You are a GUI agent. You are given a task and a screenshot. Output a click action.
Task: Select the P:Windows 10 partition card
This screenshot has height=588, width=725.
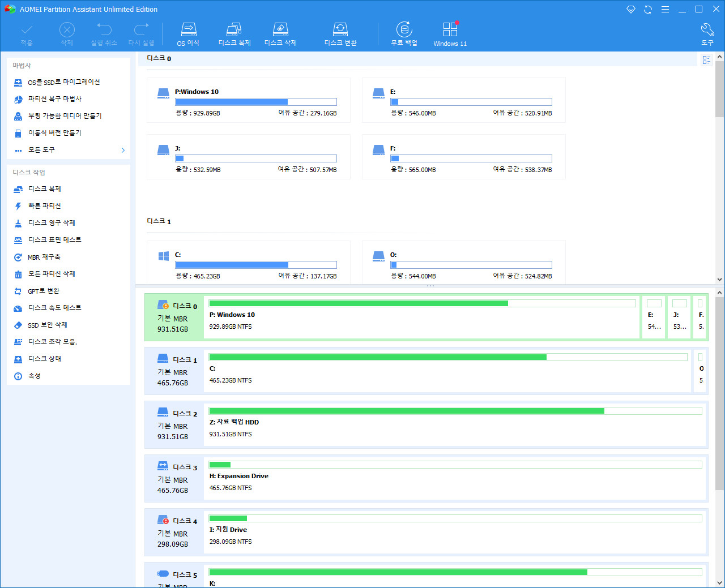pos(249,100)
